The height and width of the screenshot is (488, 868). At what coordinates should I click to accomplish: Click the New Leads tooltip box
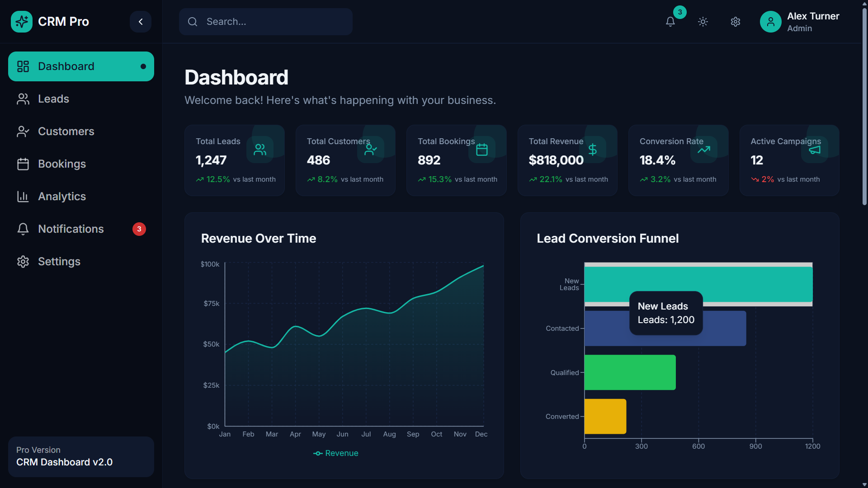[666, 313]
